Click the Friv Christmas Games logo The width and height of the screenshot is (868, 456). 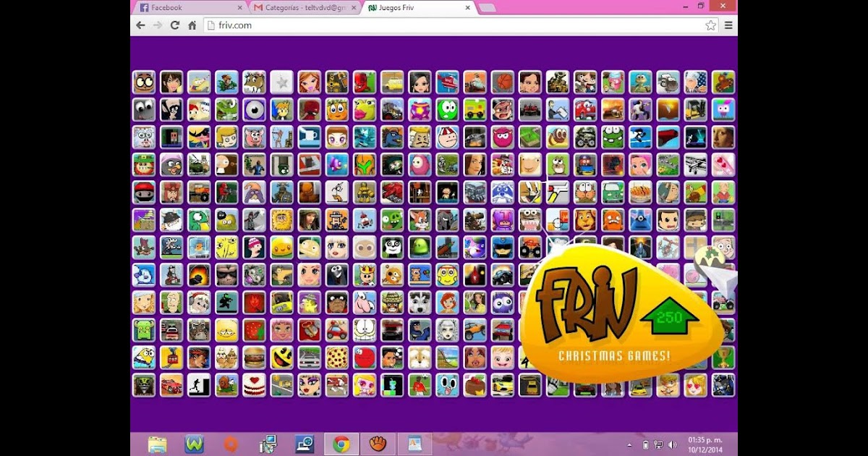tap(622, 313)
